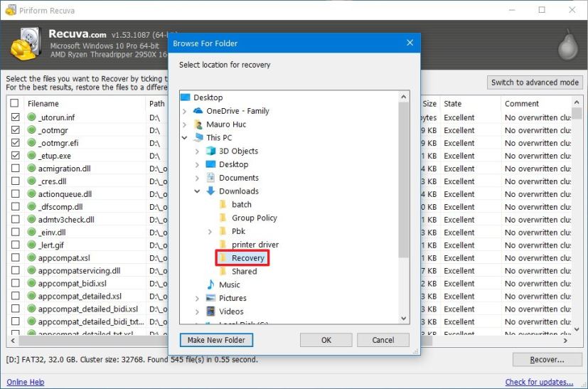Viewport: 588px width, 389px height.
Task: Uncheck the _etup.exe file checkbox
Action: pyautogui.click(x=16, y=155)
